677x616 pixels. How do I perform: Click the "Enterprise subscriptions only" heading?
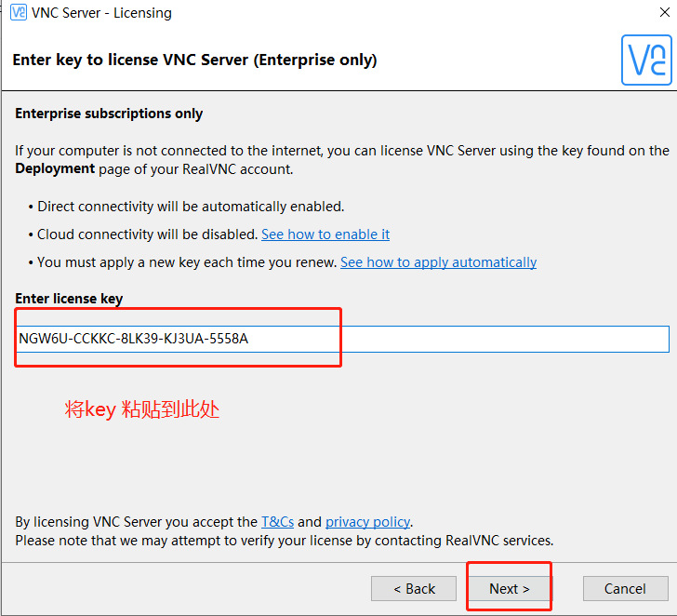[109, 114]
